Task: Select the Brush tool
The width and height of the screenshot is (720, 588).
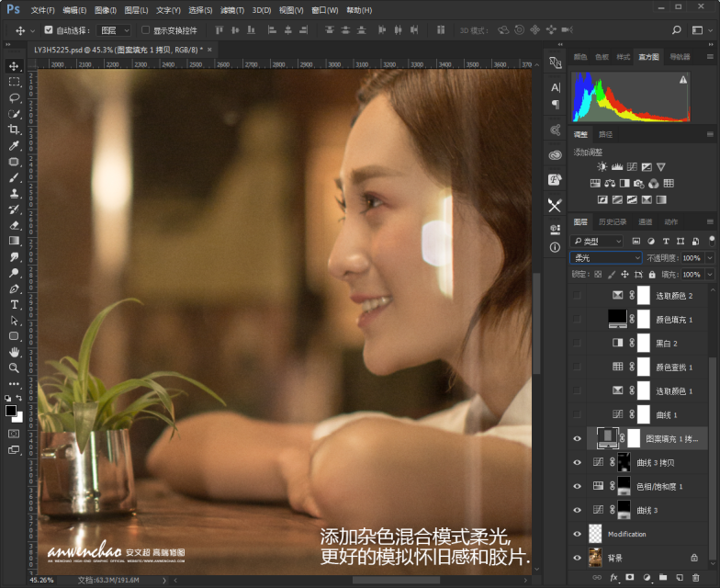Action: [x=15, y=177]
